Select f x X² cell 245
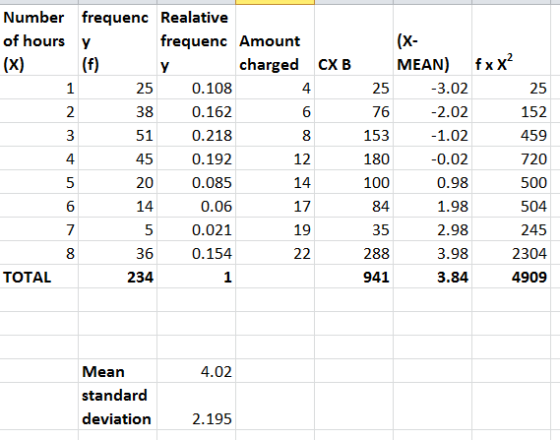This screenshot has height=440, width=560. pyautogui.click(x=511, y=230)
